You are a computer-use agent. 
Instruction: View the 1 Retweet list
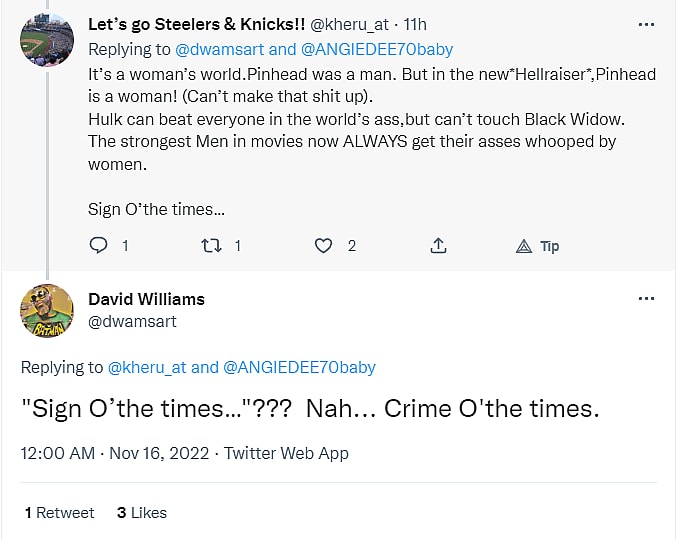click(x=60, y=512)
